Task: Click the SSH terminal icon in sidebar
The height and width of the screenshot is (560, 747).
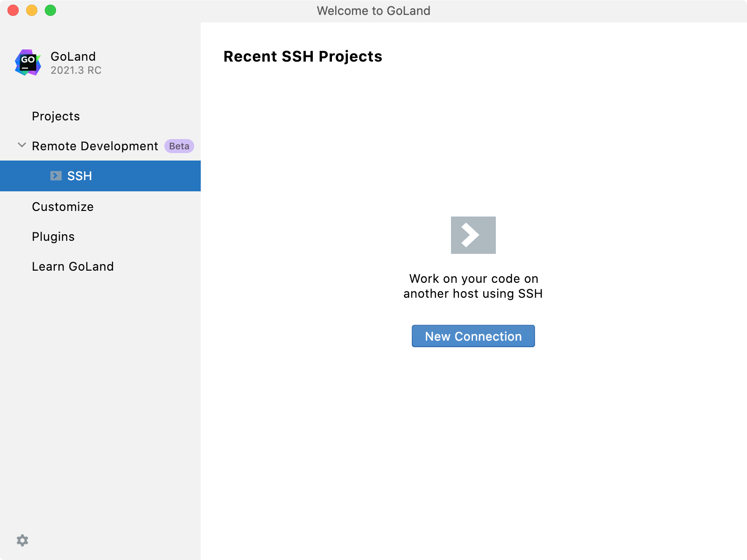Action: [56, 175]
